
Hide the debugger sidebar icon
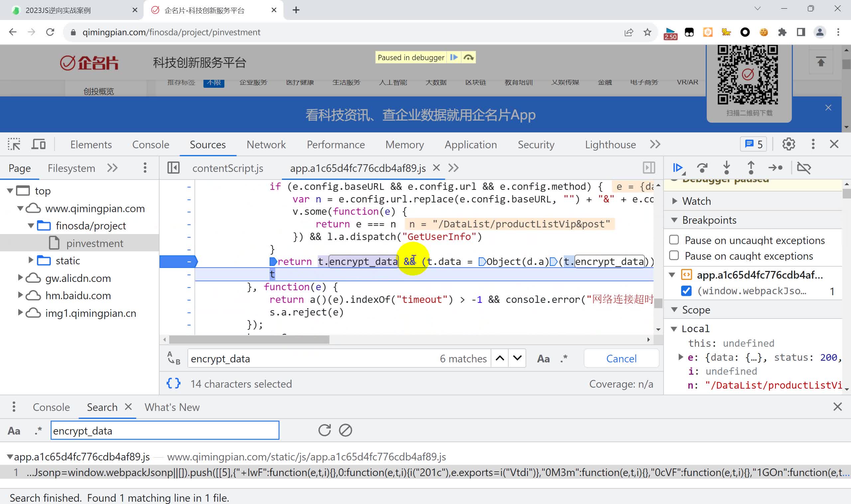[x=649, y=168]
